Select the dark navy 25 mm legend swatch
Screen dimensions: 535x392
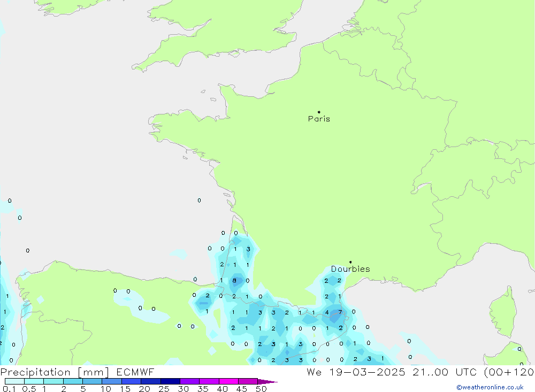170,381
